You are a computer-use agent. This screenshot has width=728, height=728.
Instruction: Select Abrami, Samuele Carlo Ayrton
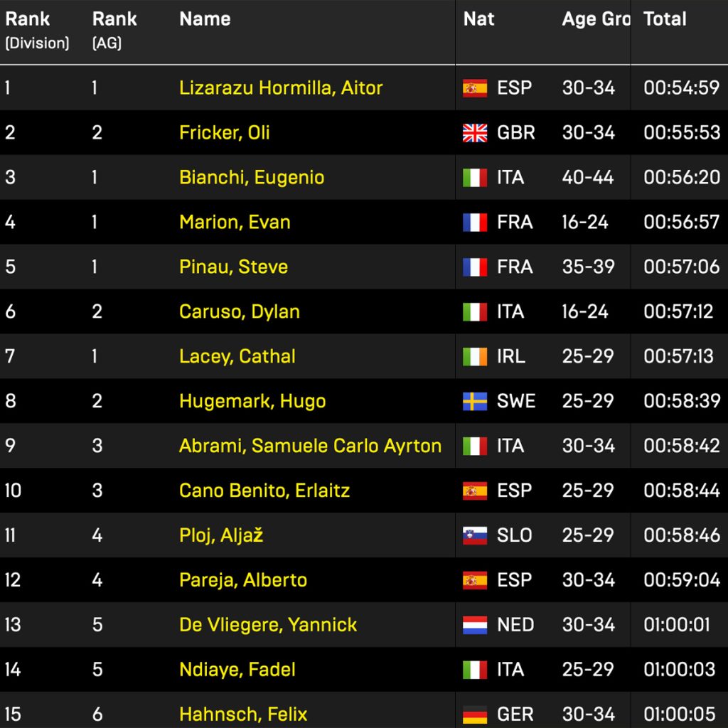click(x=310, y=446)
